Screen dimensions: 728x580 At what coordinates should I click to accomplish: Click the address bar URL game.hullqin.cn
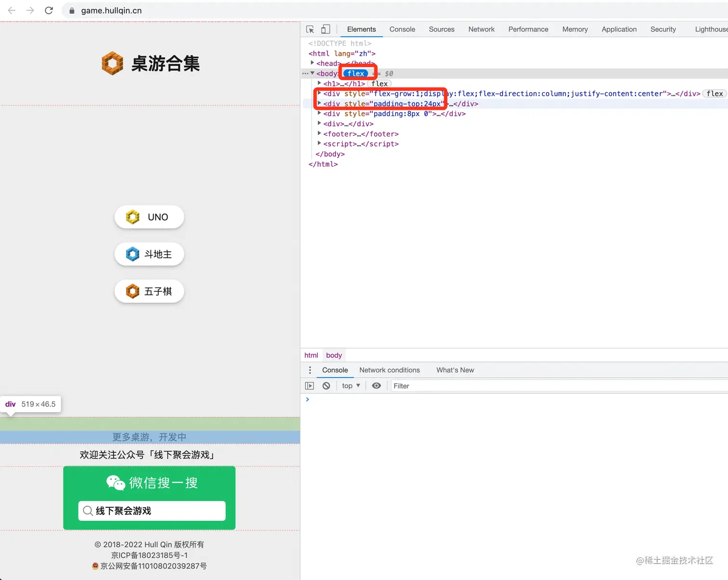pyautogui.click(x=111, y=11)
